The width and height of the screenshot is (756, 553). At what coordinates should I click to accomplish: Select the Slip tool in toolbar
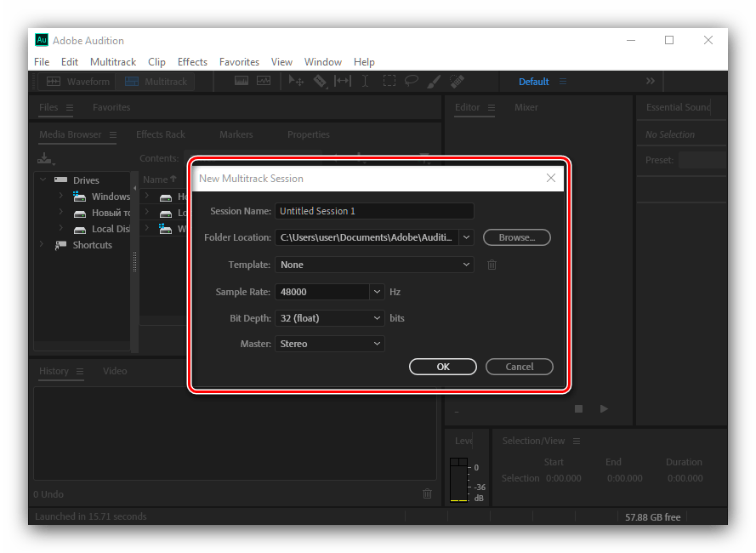tap(343, 82)
